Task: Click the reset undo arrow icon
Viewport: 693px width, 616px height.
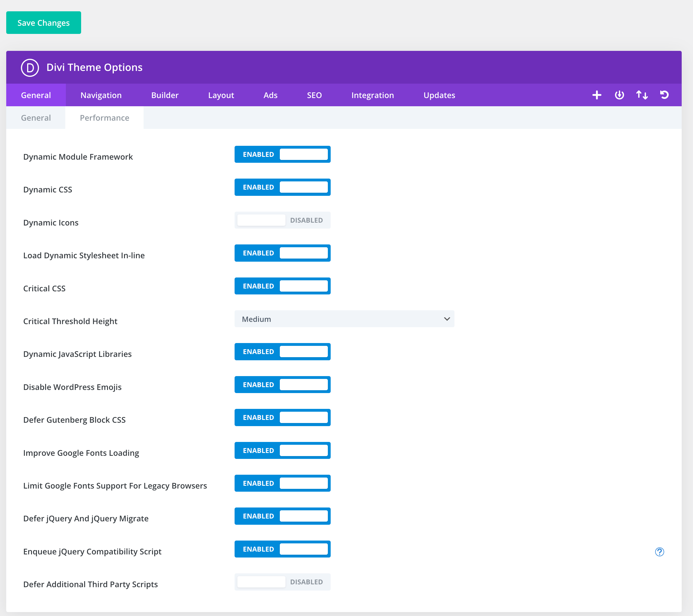Action: tap(664, 95)
